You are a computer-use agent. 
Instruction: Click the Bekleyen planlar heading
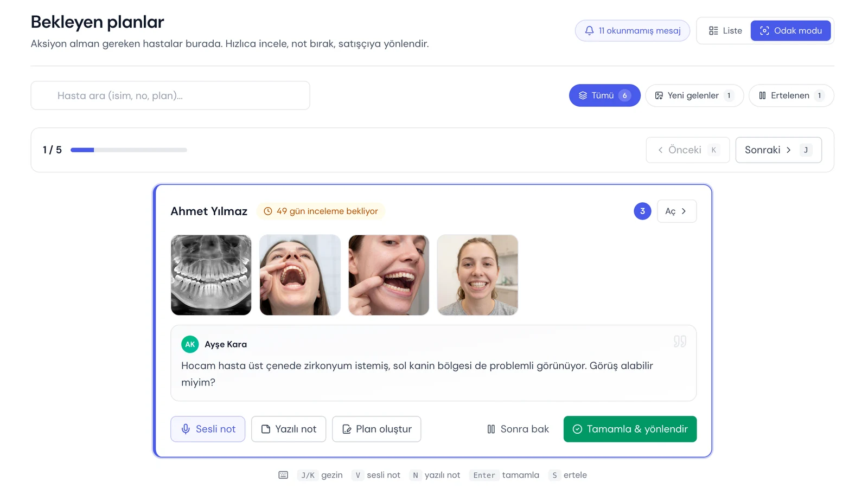[97, 22]
